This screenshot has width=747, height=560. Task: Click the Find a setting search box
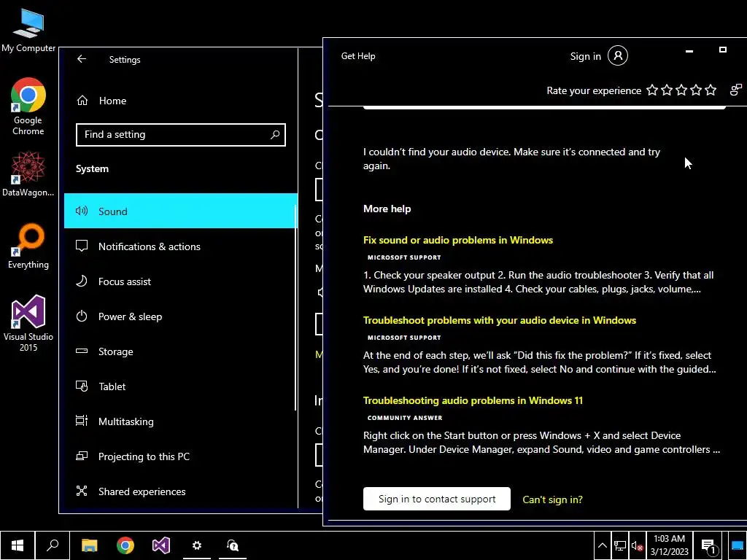coord(181,135)
